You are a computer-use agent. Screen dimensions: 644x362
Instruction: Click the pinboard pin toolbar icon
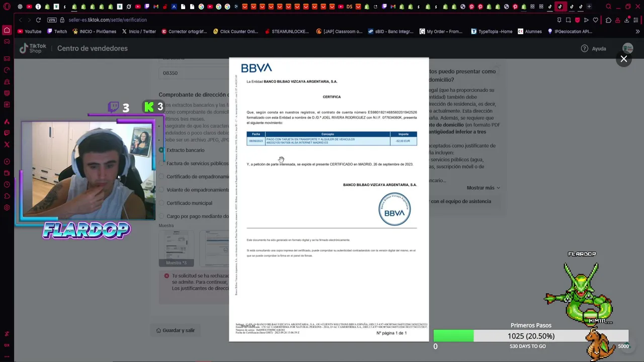(x=559, y=20)
